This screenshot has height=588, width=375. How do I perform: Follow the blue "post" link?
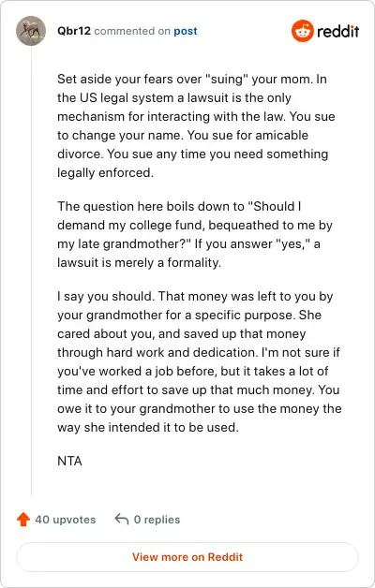186,31
